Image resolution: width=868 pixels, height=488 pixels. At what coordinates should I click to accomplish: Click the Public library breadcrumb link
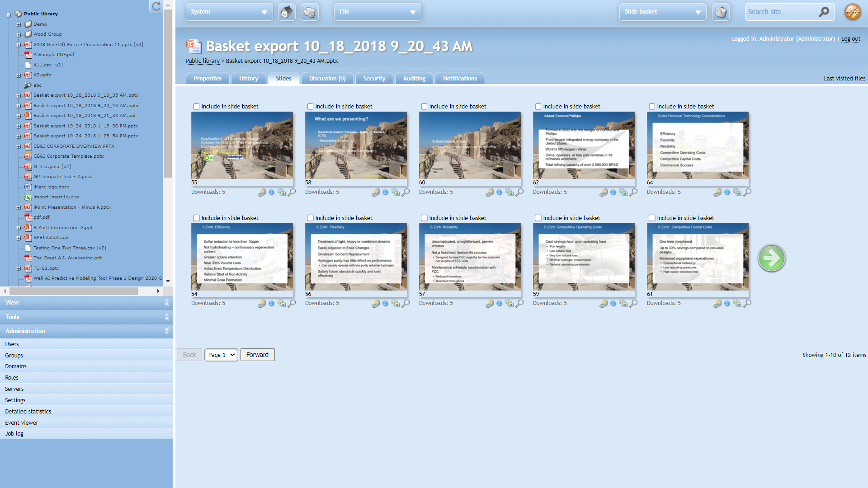(203, 61)
